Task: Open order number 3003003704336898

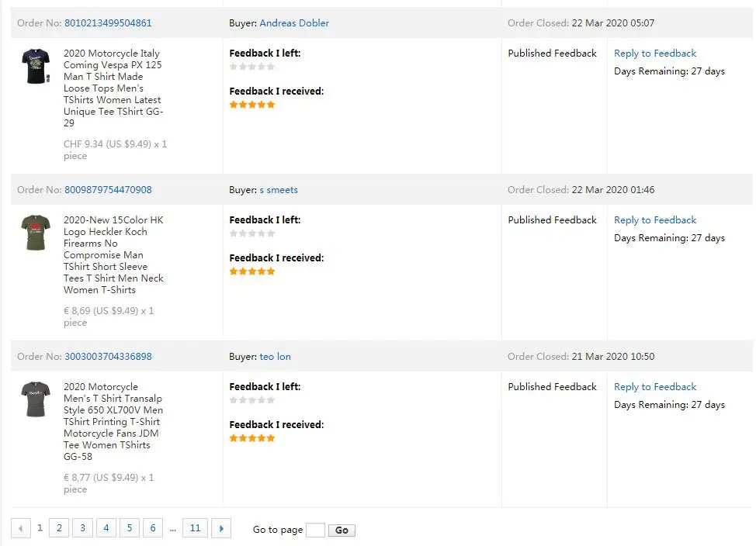Action: pos(108,357)
